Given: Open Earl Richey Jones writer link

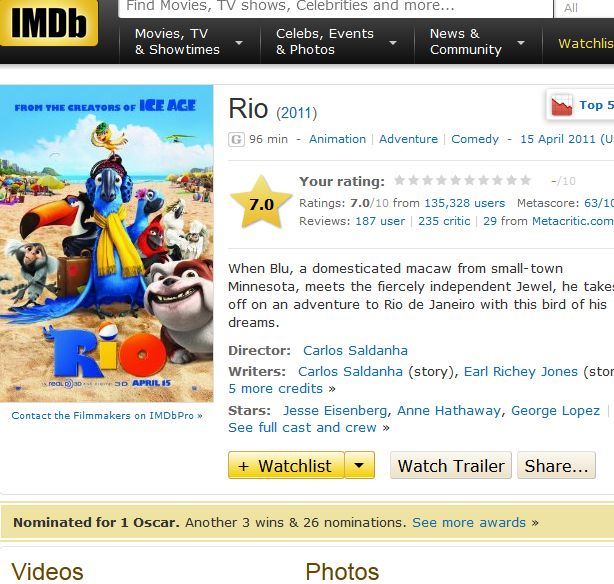Looking at the screenshot, I should [x=520, y=371].
